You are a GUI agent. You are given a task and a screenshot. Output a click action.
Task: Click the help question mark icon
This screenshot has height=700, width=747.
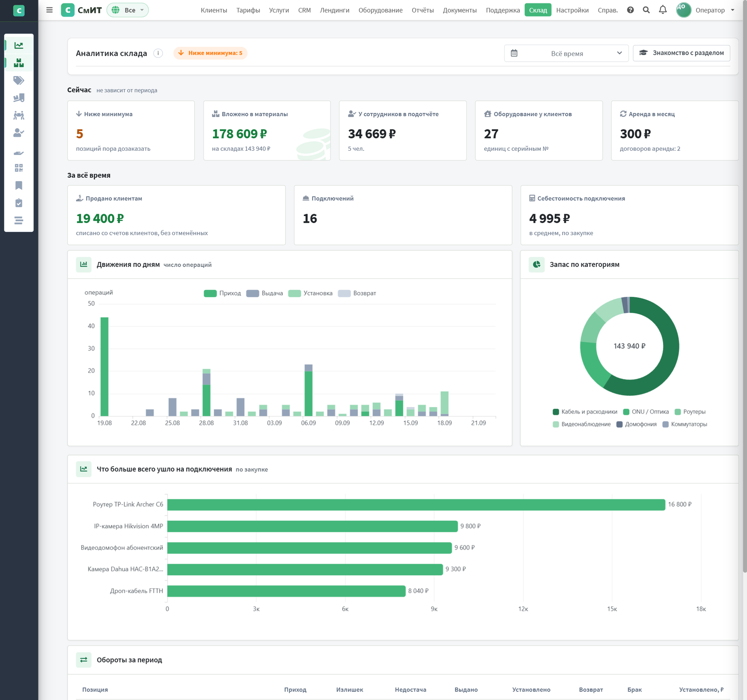630,10
